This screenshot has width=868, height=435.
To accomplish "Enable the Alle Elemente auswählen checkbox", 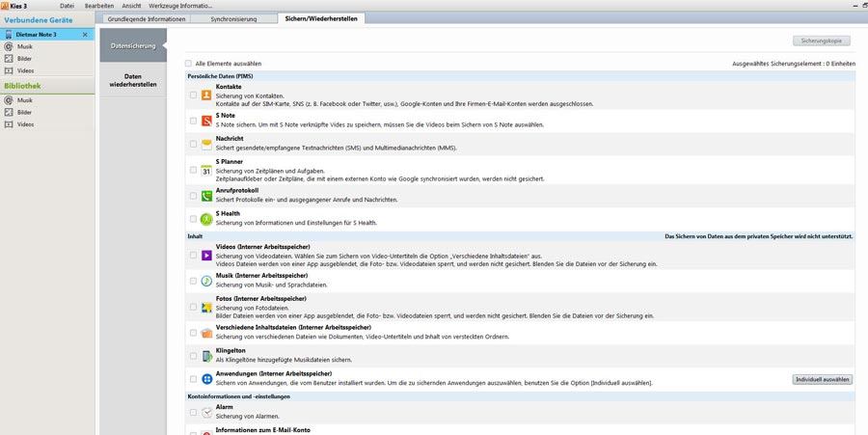I will pos(188,64).
